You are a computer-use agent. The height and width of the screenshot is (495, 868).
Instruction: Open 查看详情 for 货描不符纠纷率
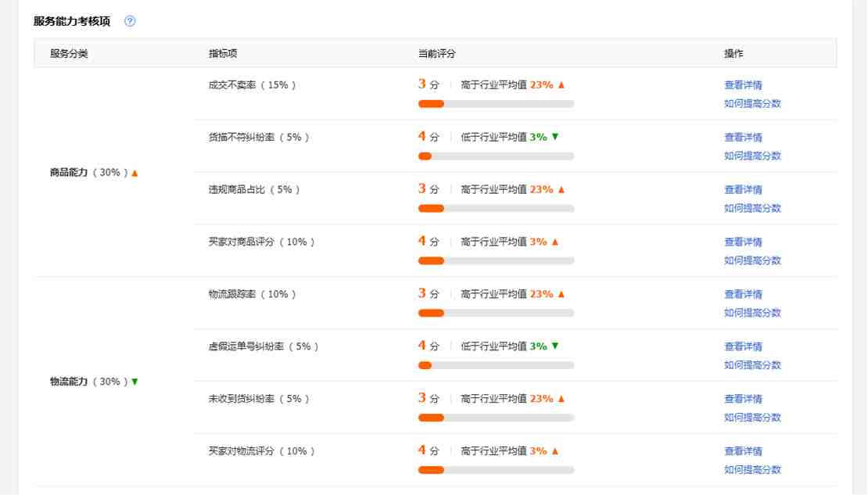743,138
